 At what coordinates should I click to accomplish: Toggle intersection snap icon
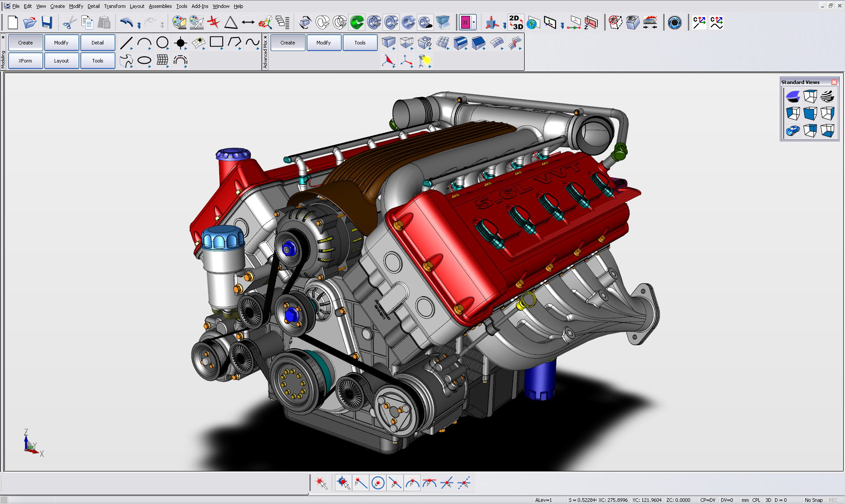[446, 483]
